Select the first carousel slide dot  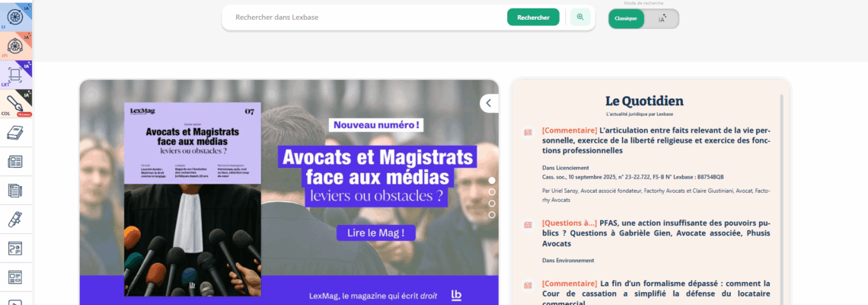pyautogui.click(x=492, y=181)
